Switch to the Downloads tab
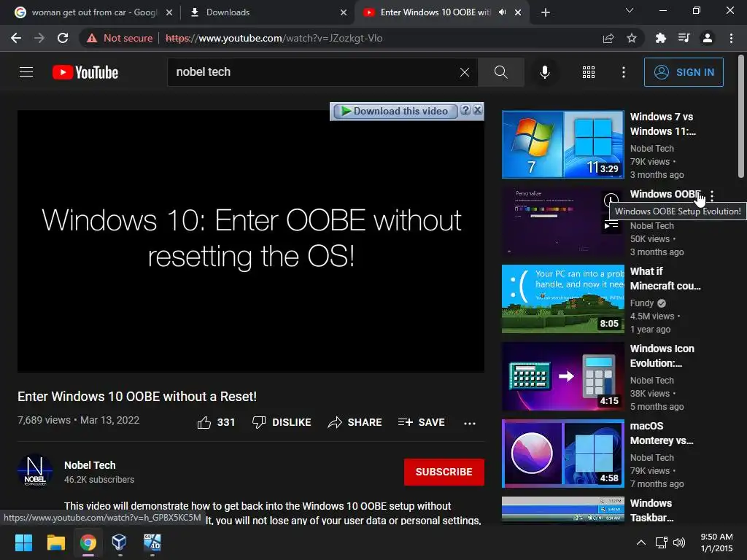 pyautogui.click(x=269, y=12)
